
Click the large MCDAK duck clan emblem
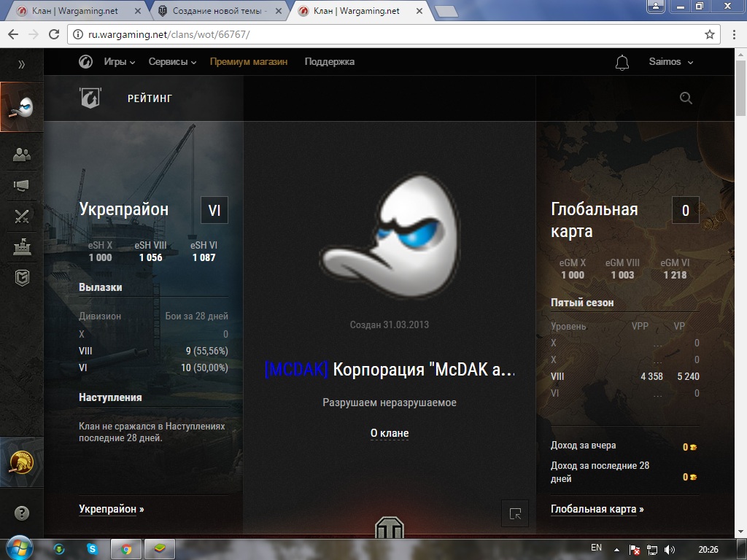390,236
